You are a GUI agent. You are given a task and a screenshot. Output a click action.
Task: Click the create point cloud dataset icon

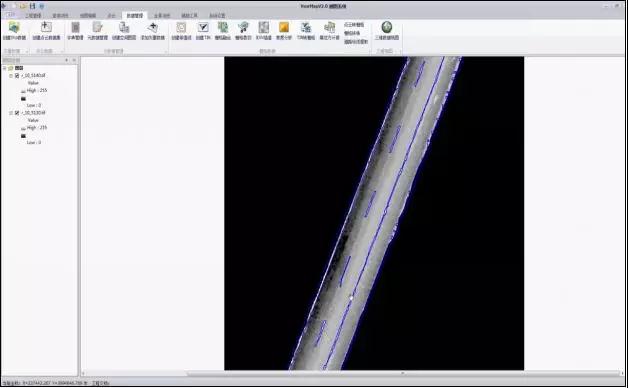click(46, 27)
